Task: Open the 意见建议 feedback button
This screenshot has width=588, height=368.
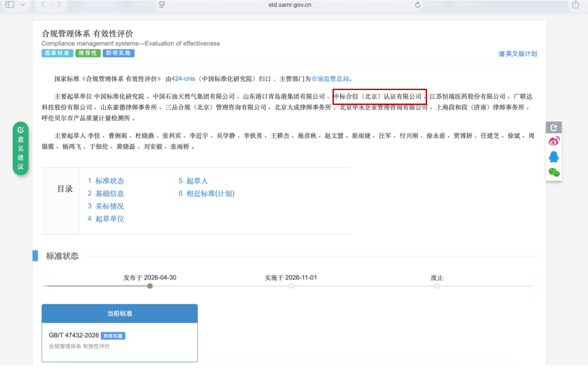Action: coord(21,149)
